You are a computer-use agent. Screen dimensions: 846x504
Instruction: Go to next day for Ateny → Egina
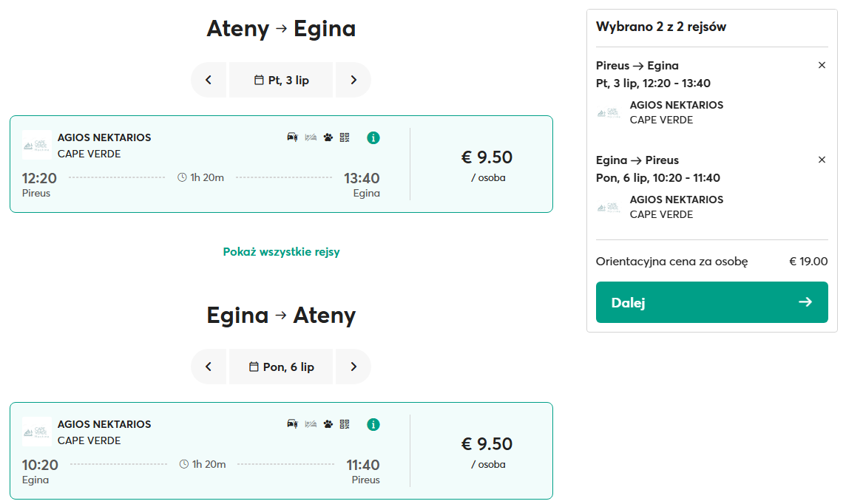(353, 80)
